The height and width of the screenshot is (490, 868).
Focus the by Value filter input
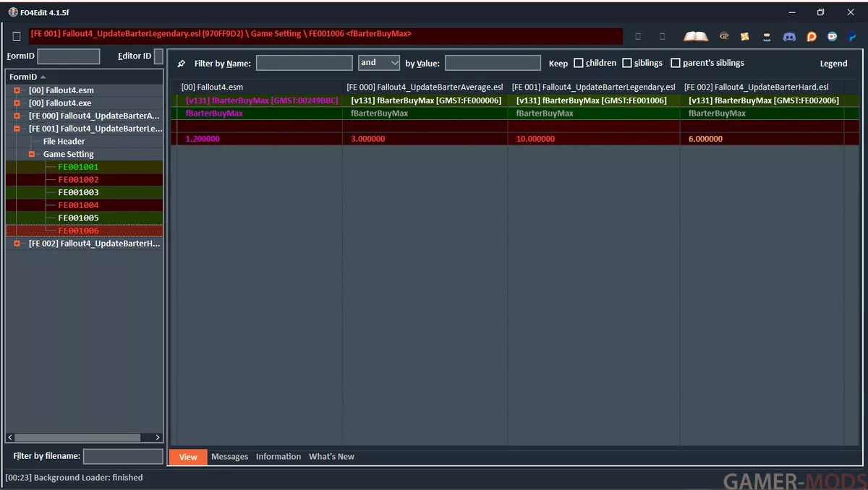(493, 63)
